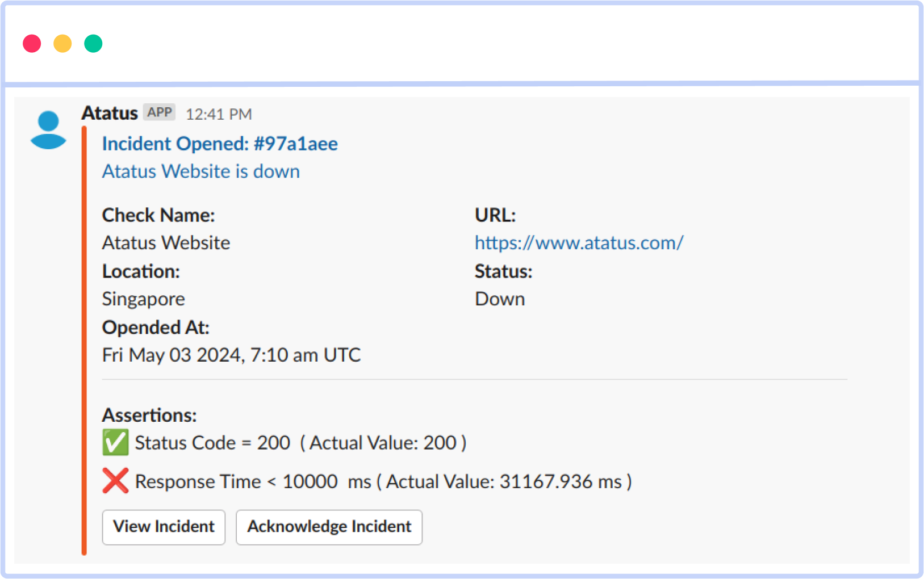Click the View Incident button

pos(164,527)
